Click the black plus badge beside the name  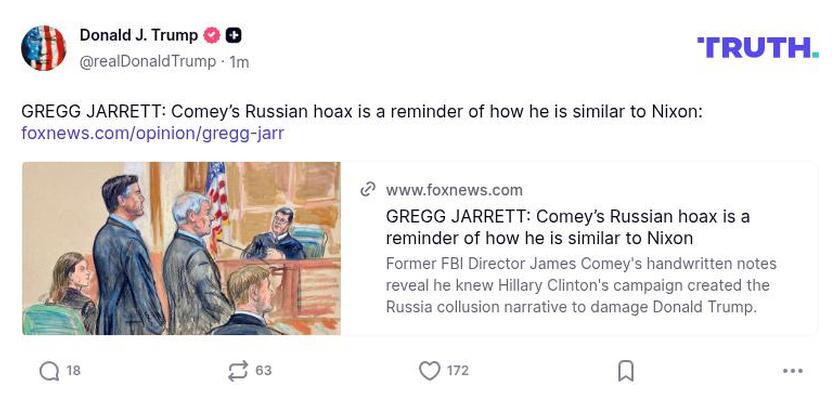coord(233,36)
